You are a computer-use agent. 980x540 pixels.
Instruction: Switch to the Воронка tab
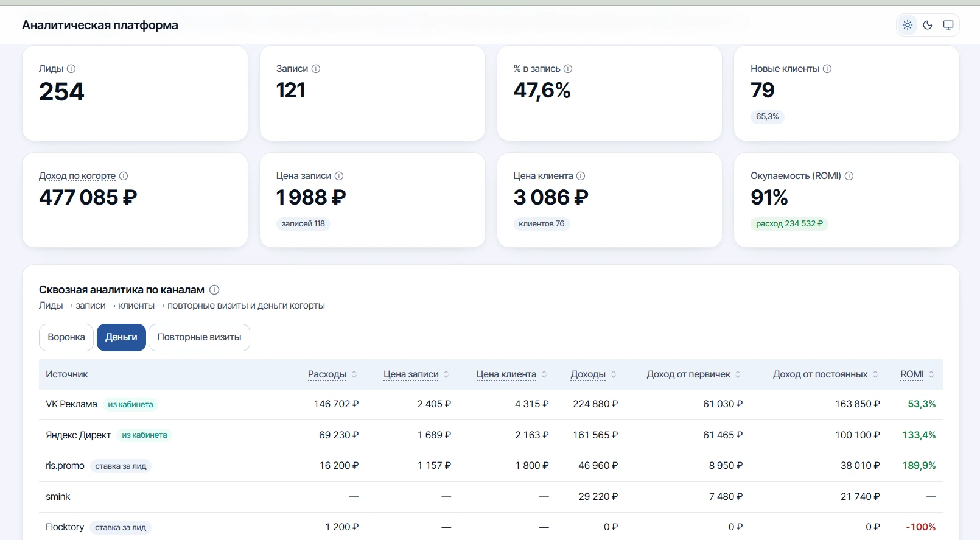click(x=66, y=337)
